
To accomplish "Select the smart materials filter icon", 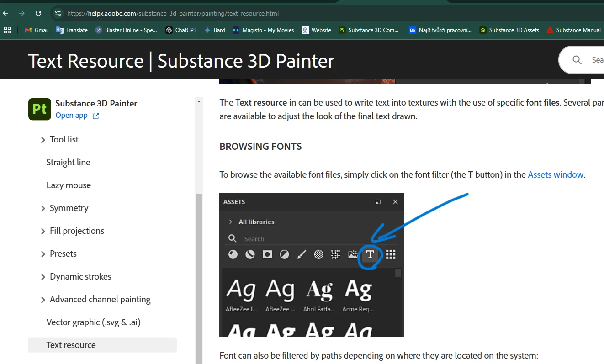I will click(250, 254).
